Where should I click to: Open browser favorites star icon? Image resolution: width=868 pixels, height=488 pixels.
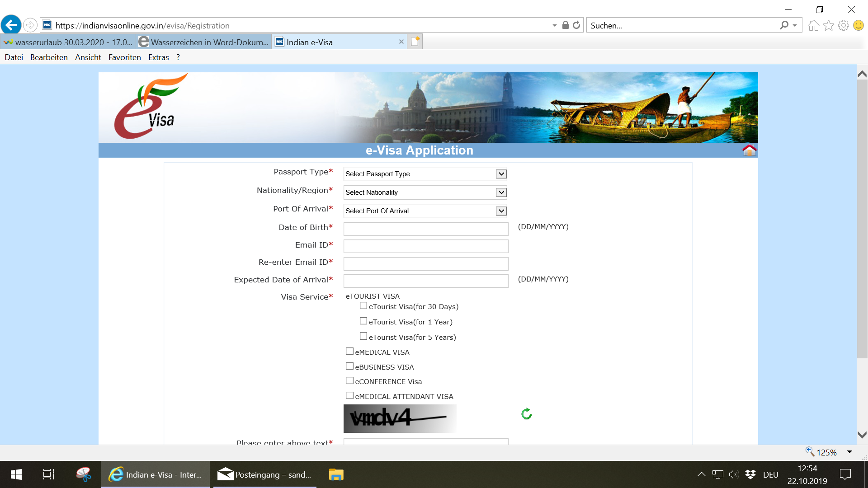[829, 26]
